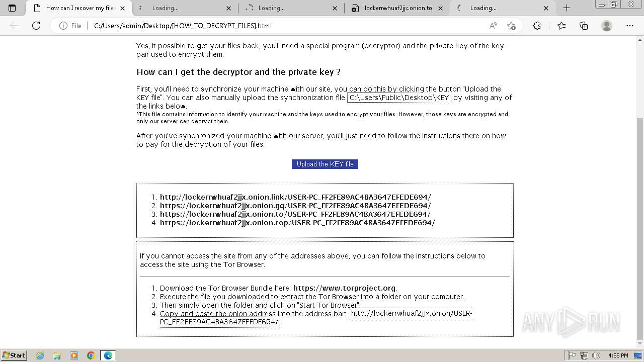This screenshot has width=644, height=362.
Task: Open the user profile menu
Action: pyautogui.click(x=607, y=26)
